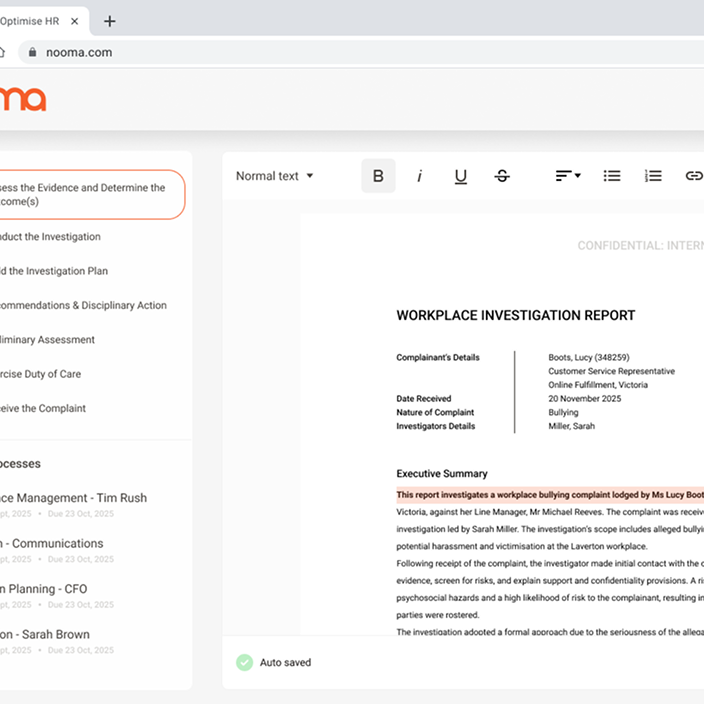The width and height of the screenshot is (704, 704).
Task: Close the Optimise HR browser tab
Action: point(75,21)
